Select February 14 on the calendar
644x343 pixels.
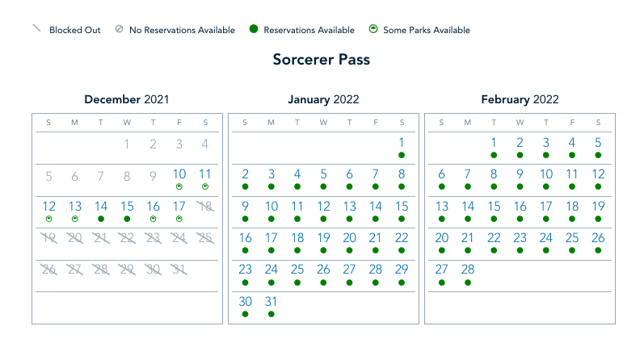[468, 206]
